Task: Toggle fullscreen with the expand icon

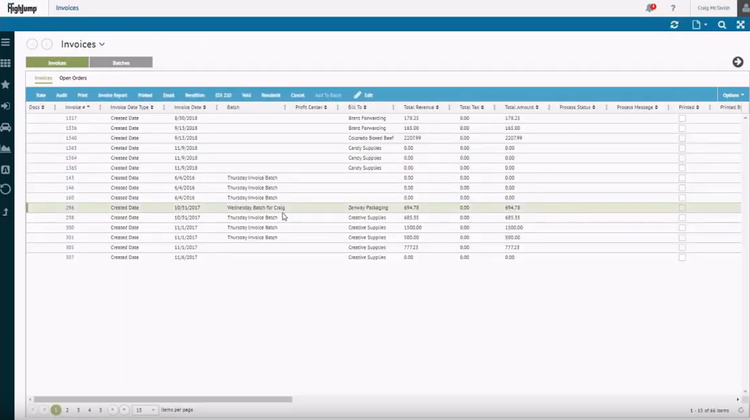Action: tap(741, 25)
